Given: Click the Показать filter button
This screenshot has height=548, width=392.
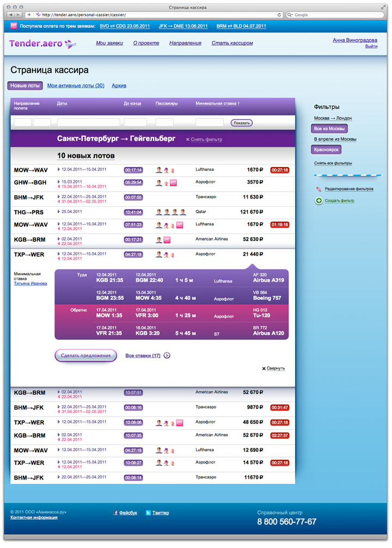Looking at the screenshot, I should (x=241, y=123).
